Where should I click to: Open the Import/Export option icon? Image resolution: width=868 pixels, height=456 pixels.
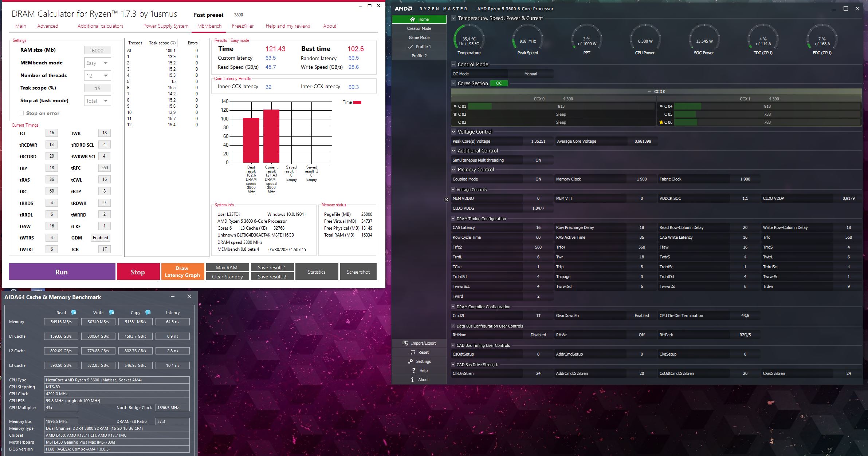point(405,343)
